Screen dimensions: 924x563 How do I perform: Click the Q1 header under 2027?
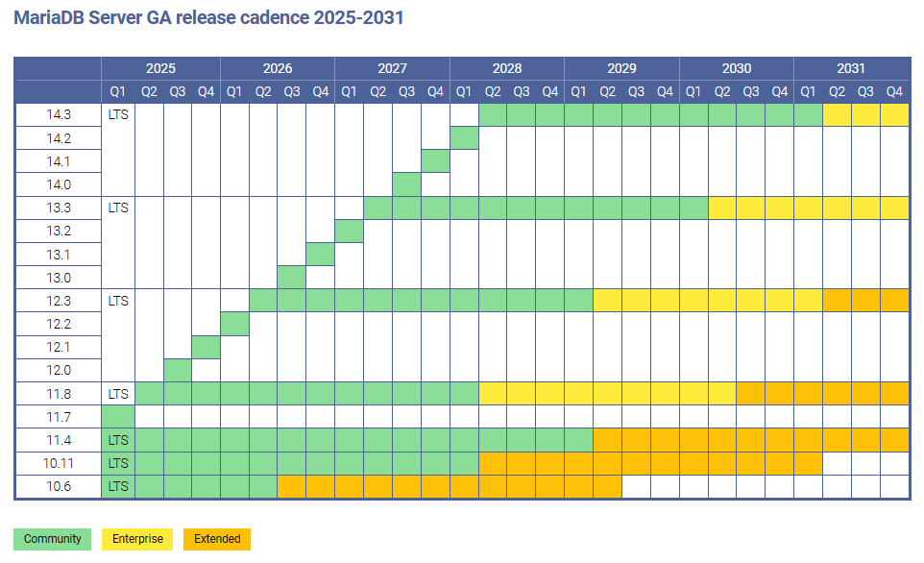click(x=349, y=91)
